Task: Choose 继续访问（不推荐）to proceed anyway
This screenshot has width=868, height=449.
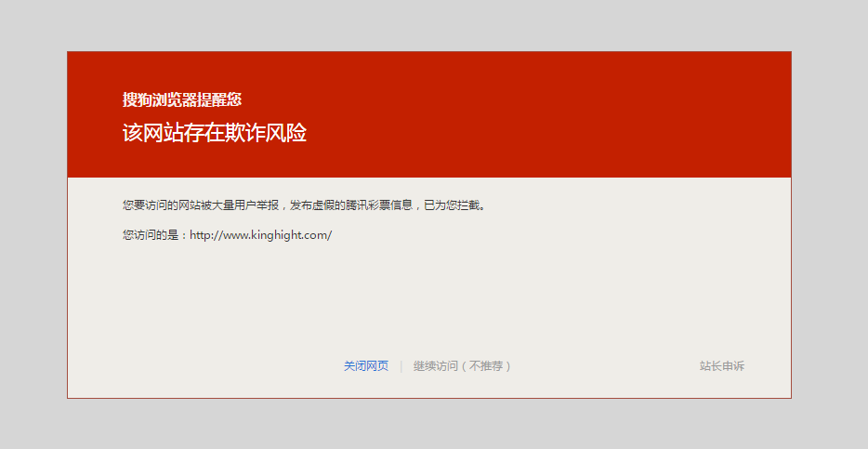Action: tap(462, 366)
